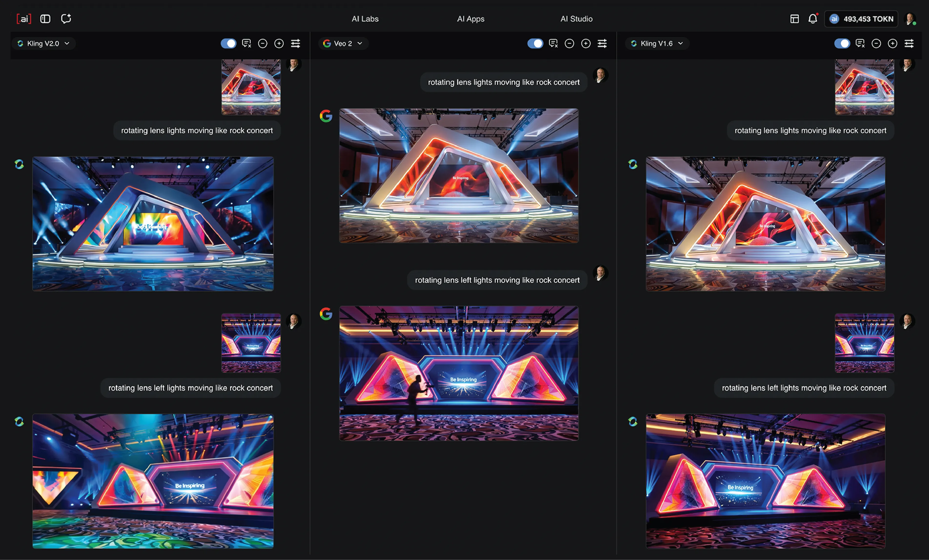
Task: Open the layout grid icon in header
Action: point(794,19)
